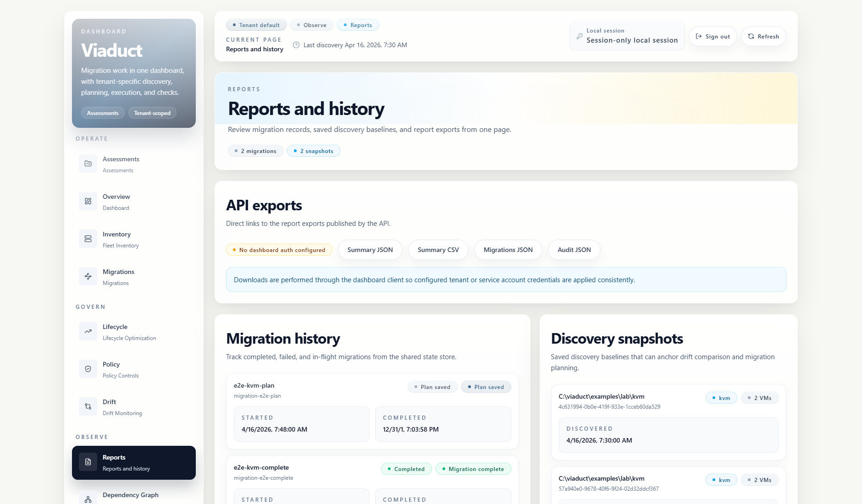Viewport: 862px width, 504px height.
Task: Click the Observe breadcrumb chip
Action: click(311, 25)
